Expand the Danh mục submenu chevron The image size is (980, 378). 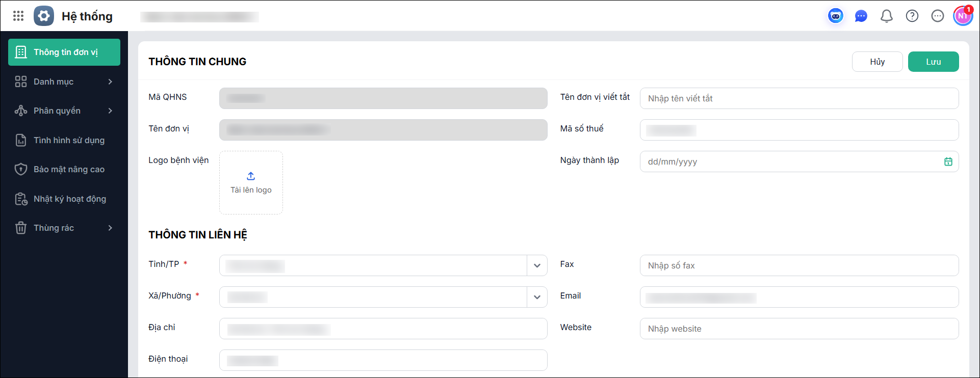point(110,82)
